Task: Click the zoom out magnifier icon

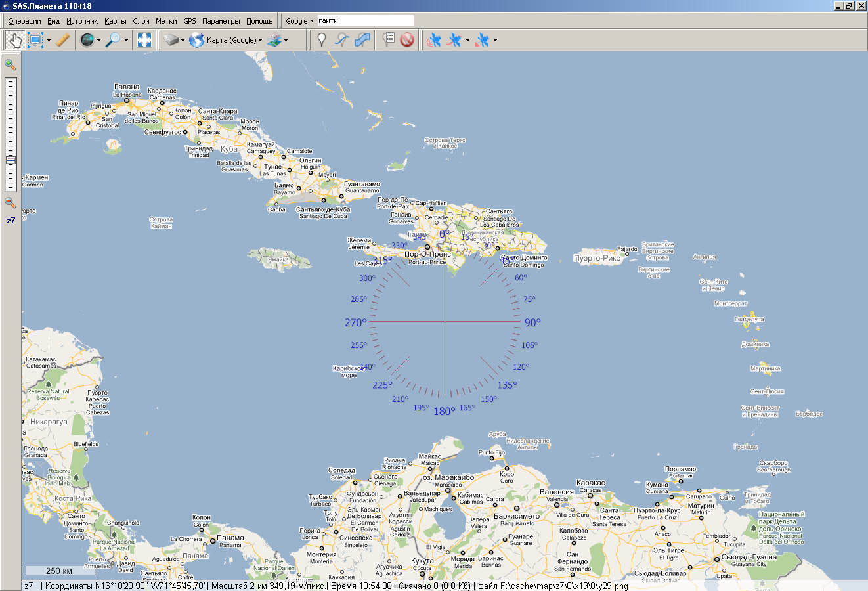Action: coord(10,203)
